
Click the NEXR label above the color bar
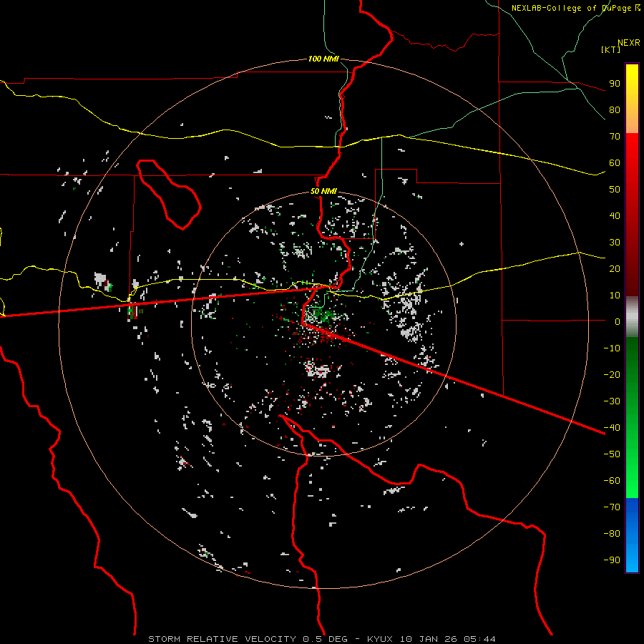[629, 43]
